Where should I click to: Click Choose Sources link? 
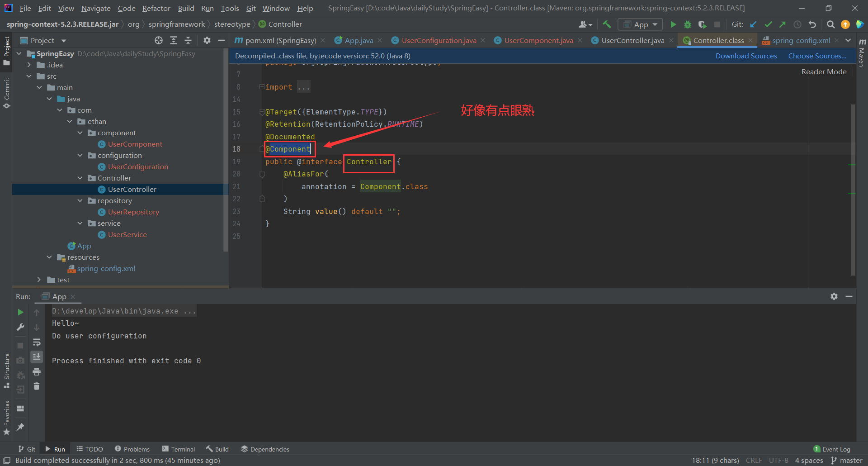click(817, 56)
